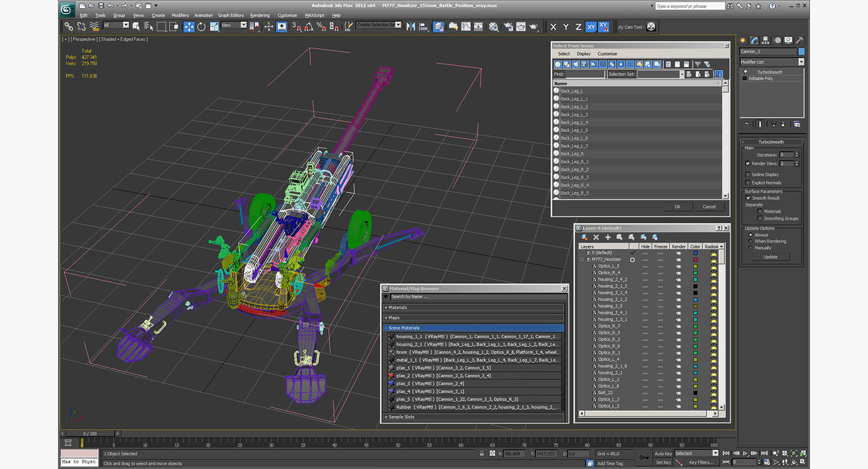
Task: Select When Rendering update option
Action: pyautogui.click(x=750, y=242)
